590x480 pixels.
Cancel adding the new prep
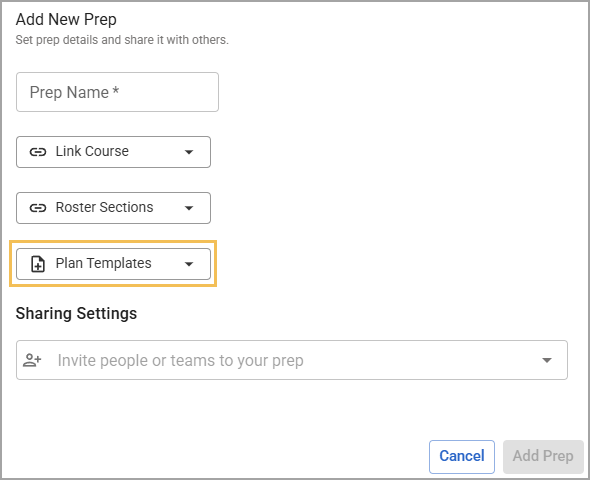click(x=462, y=457)
